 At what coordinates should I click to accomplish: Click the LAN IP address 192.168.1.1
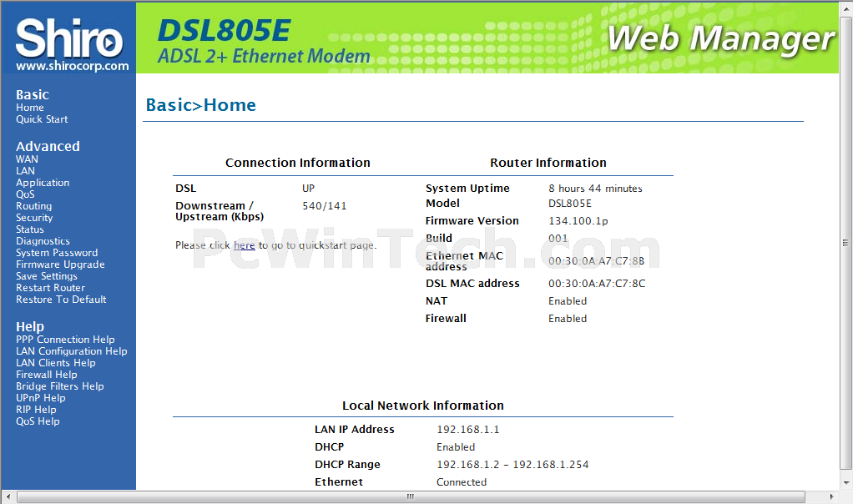click(468, 430)
